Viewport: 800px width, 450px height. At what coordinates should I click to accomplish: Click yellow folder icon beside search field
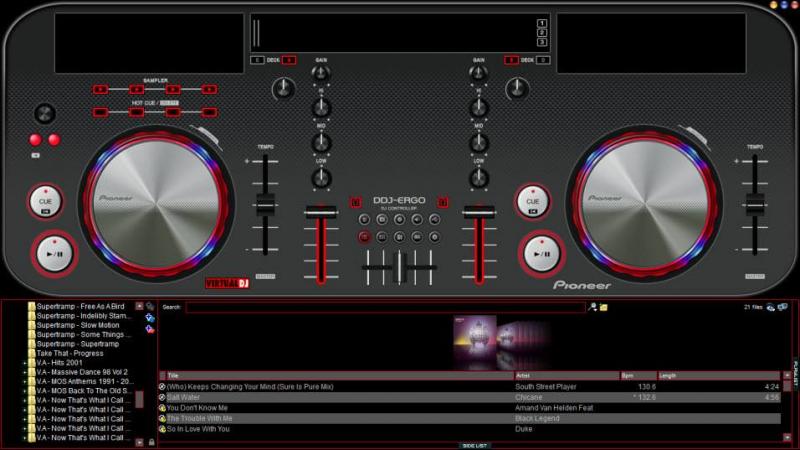pos(604,308)
